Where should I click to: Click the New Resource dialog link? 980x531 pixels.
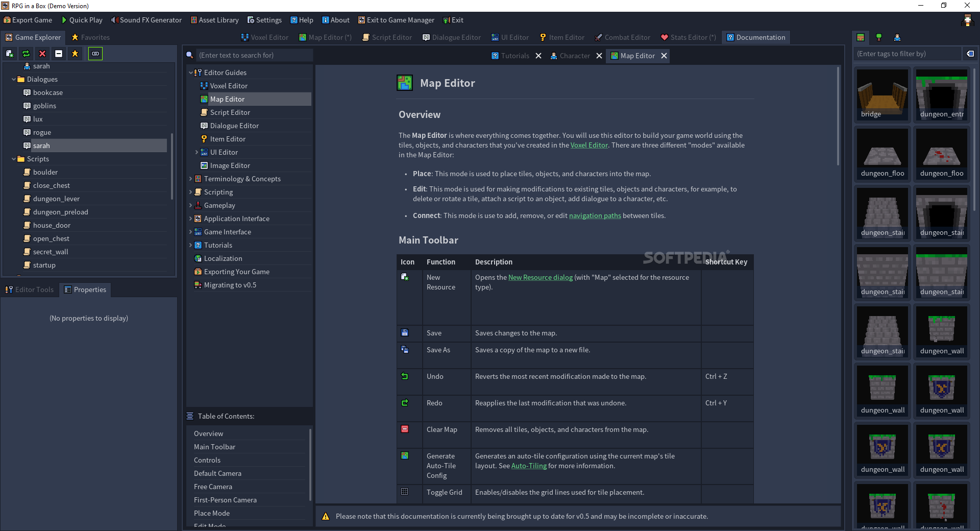540,277
